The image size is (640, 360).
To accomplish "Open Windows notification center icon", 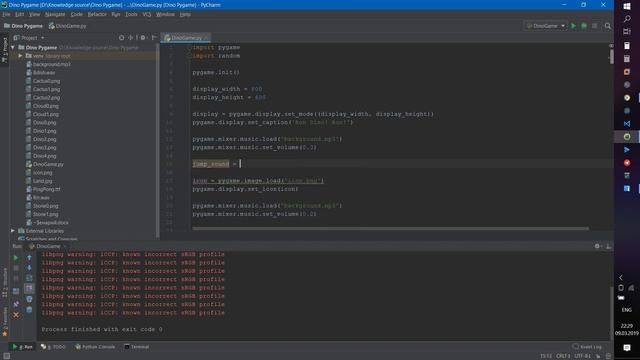I will click(627, 348).
